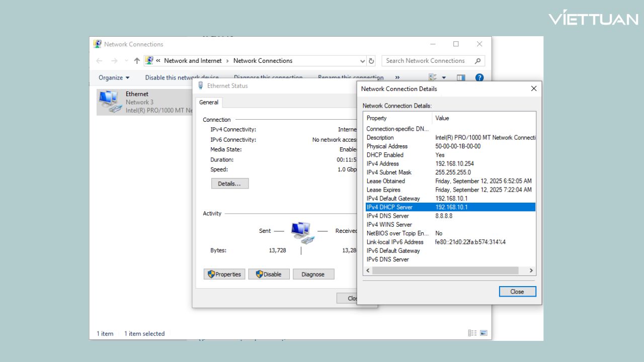Click the refresh icon beside address bar
644x362 pixels.
[x=371, y=61]
